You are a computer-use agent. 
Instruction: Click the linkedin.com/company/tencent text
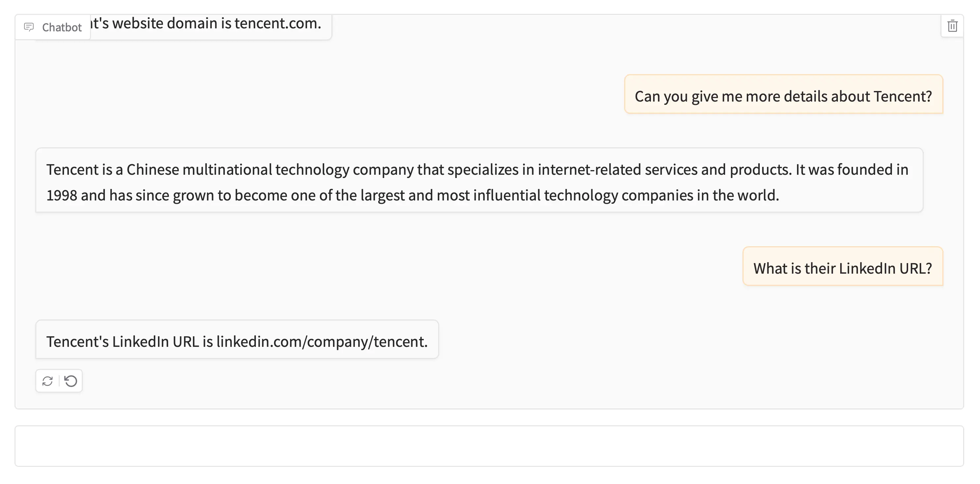(322, 342)
